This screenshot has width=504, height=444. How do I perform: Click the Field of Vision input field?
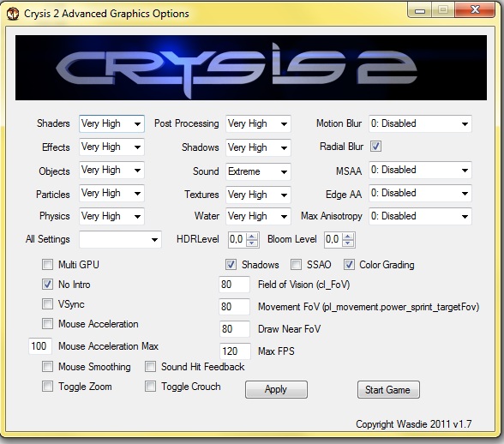[234, 285]
